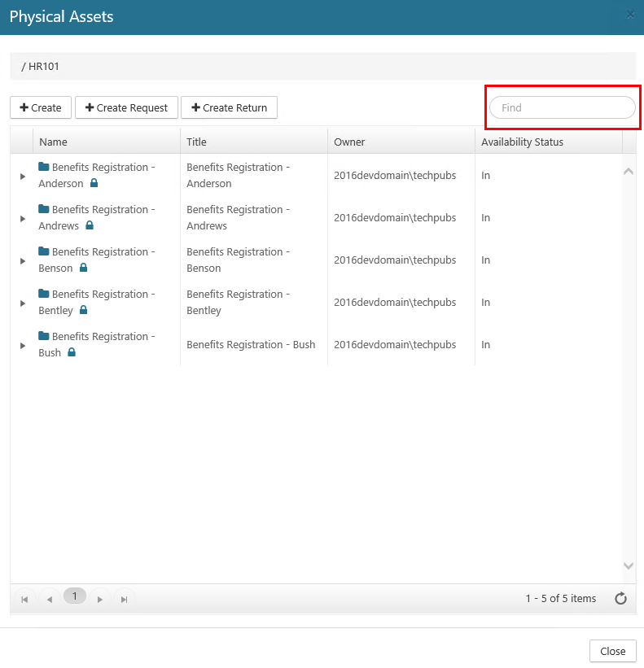The width and height of the screenshot is (644, 668).
Task: Go to the first page of results
Action: click(x=24, y=599)
